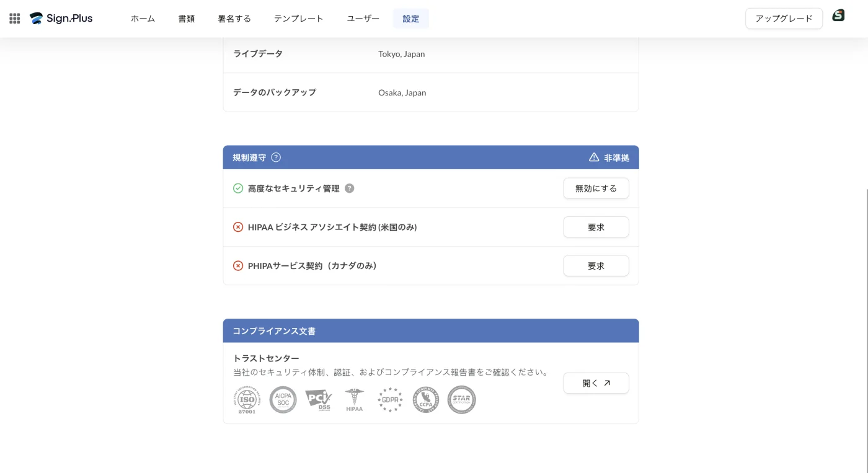Click green check icon for 高度なセキュリティ管理
868x473 pixels.
pyautogui.click(x=238, y=188)
